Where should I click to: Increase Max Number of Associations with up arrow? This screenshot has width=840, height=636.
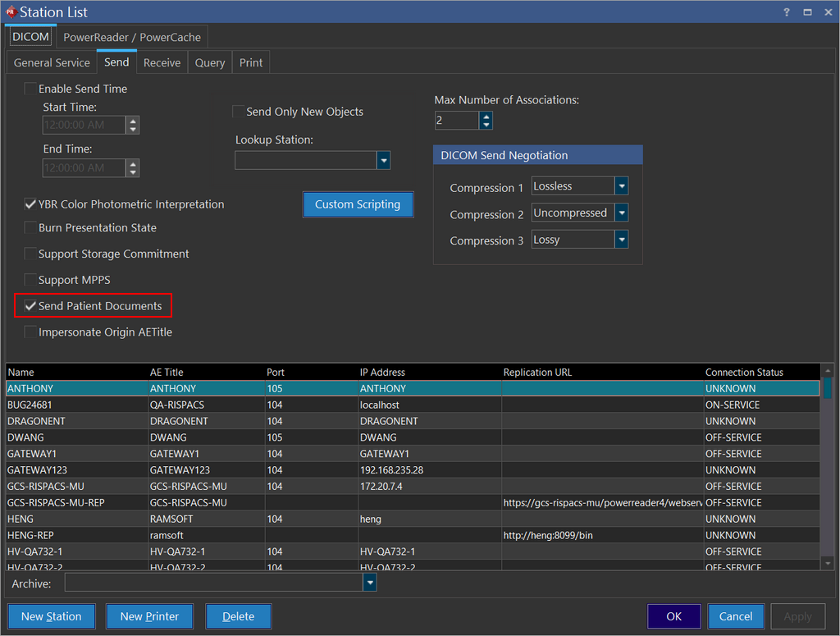pos(486,117)
